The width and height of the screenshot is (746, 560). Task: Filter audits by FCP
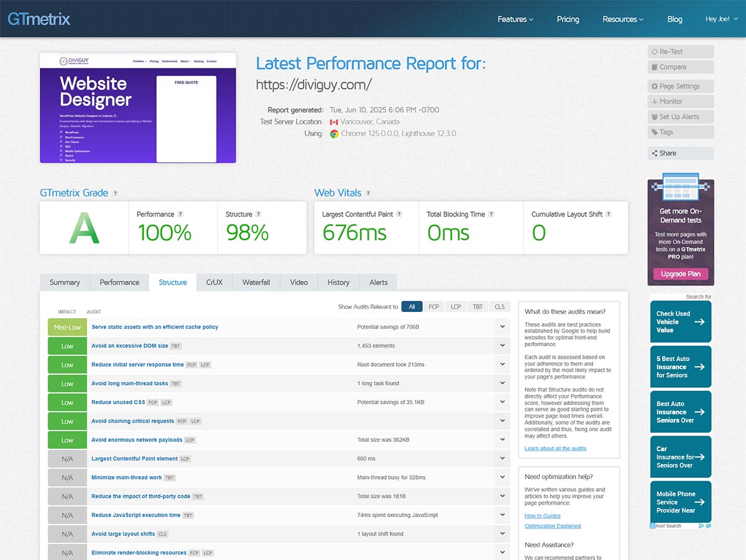(434, 306)
